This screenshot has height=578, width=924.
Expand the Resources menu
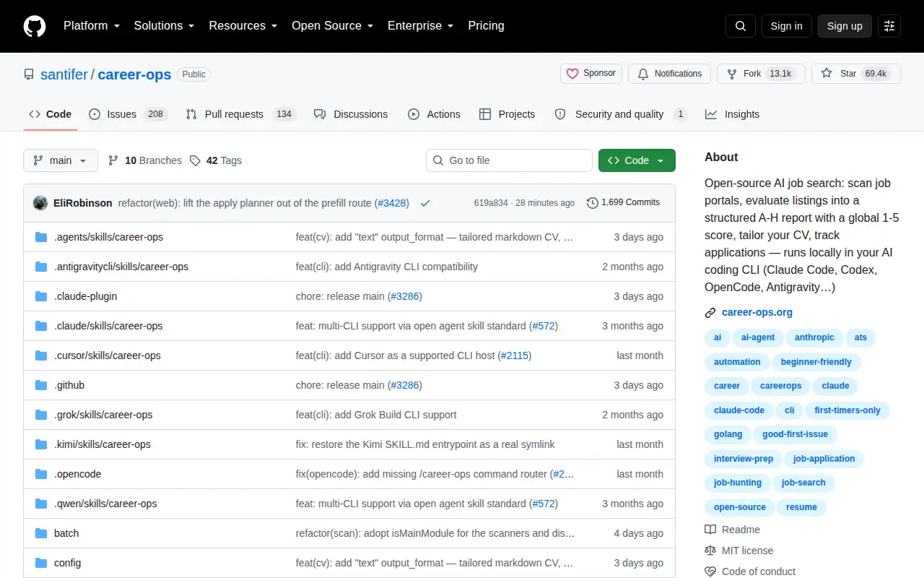(243, 25)
